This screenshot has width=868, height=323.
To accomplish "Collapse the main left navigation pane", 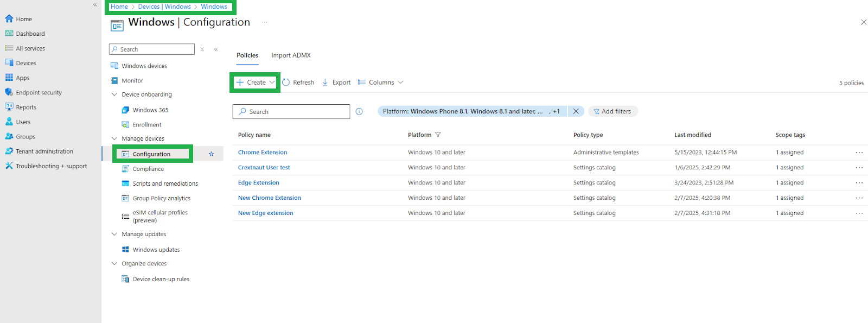I will click(x=95, y=5).
